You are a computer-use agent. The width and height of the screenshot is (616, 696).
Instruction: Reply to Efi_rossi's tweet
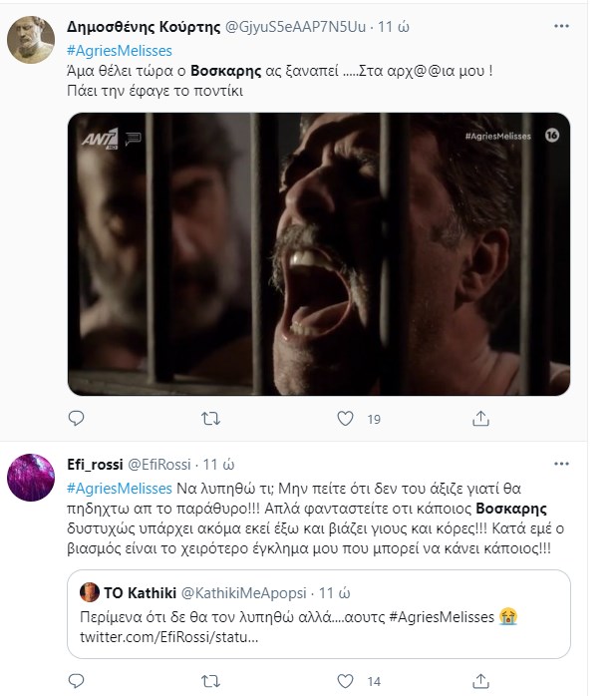(77, 681)
